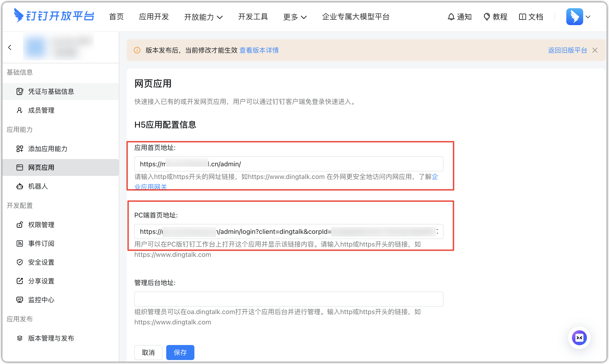
Task: Click the 管理后台地址 input field
Action: pyautogui.click(x=289, y=299)
